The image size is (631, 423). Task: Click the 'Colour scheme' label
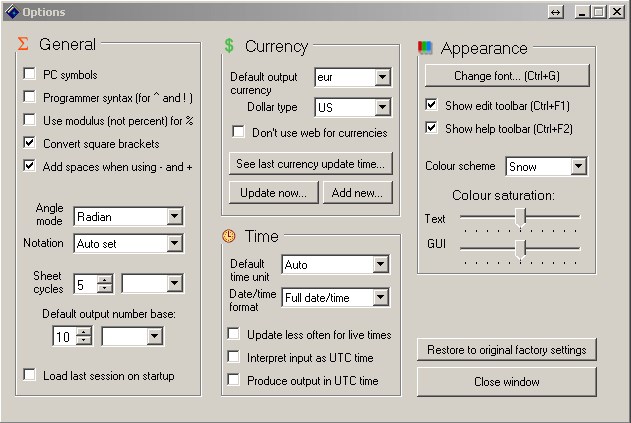point(460,166)
